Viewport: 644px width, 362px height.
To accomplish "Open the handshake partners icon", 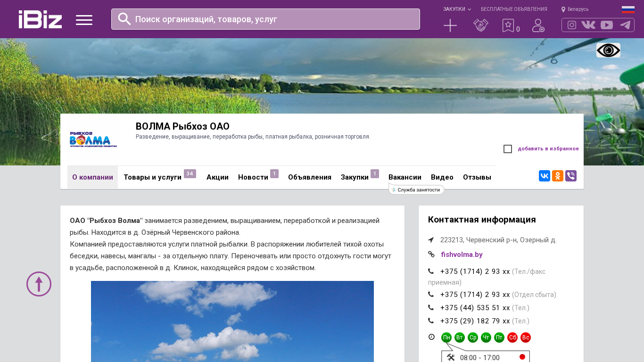I will pos(481,25).
